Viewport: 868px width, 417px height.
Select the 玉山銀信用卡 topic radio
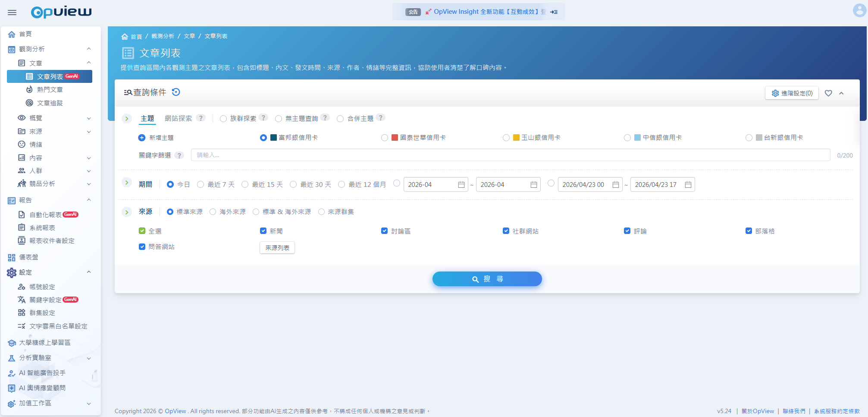(506, 138)
